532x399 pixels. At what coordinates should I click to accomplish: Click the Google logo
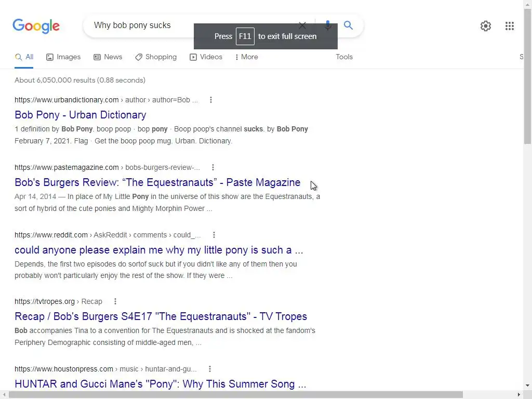[36, 26]
